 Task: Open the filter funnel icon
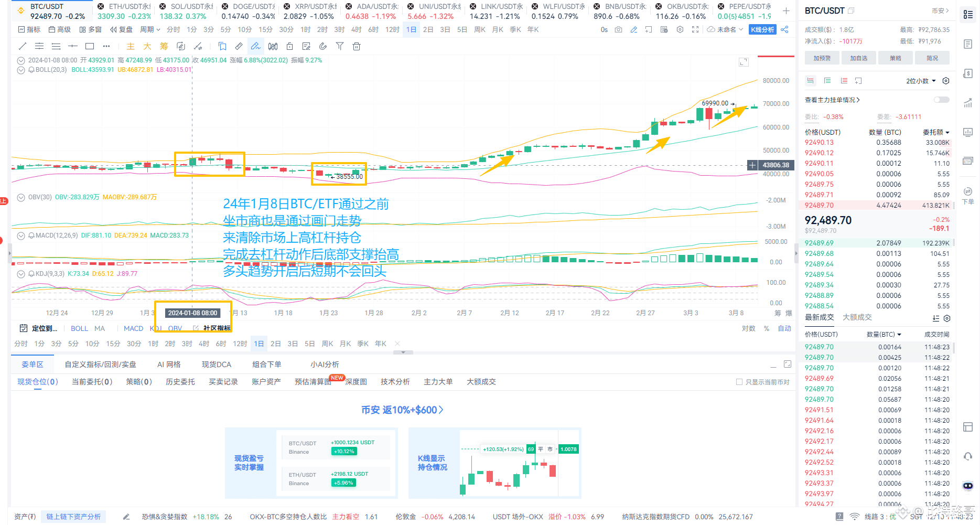point(340,46)
